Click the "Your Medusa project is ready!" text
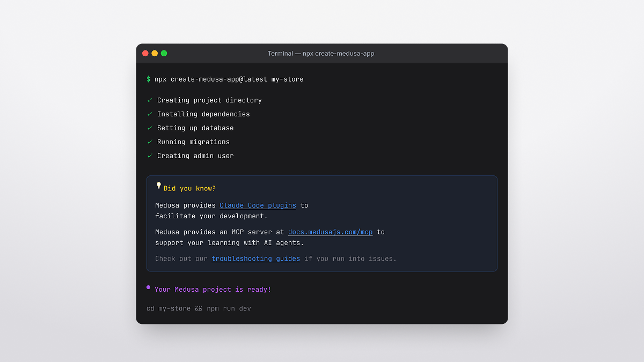The height and width of the screenshot is (362, 644). tap(213, 289)
